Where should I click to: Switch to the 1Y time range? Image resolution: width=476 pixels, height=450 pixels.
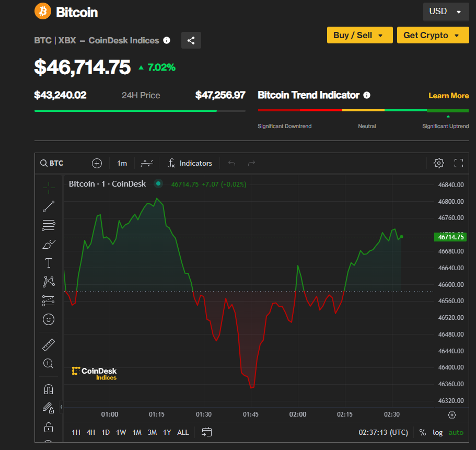pos(167,432)
